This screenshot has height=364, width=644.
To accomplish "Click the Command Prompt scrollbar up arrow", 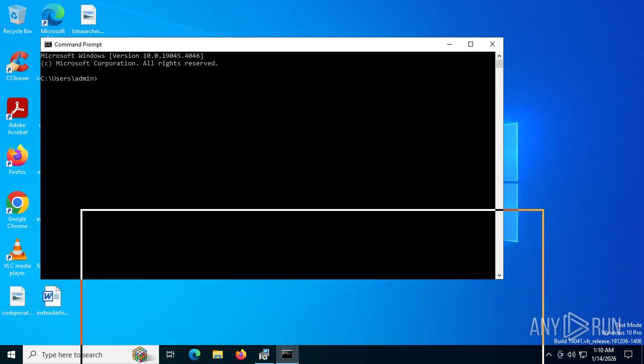I will (499, 55).
